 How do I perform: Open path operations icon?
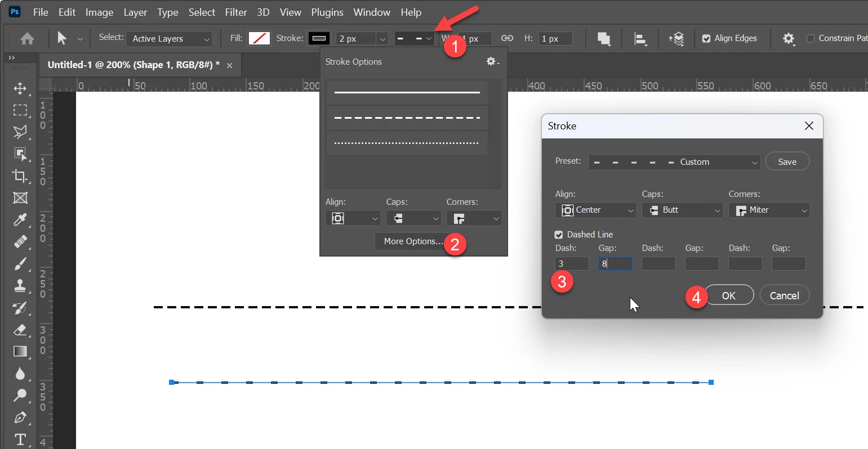(604, 38)
